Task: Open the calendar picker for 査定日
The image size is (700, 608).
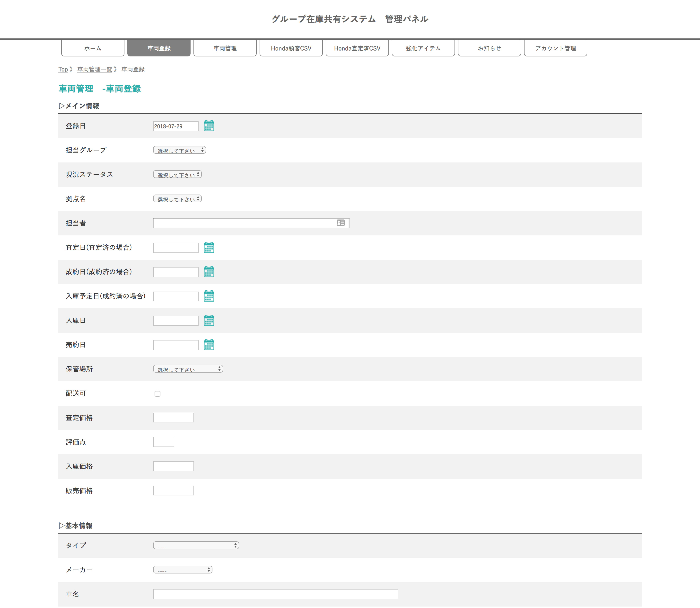Action: click(209, 248)
